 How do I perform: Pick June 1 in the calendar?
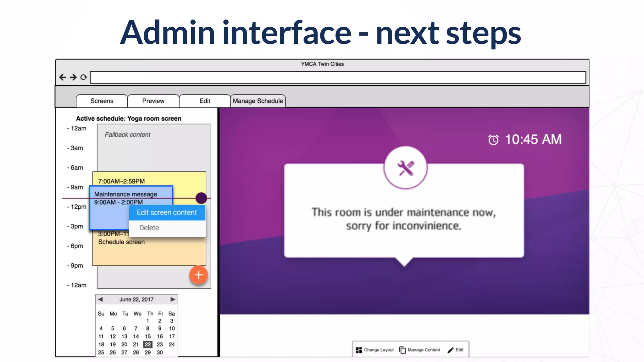click(x=148, y=321)
